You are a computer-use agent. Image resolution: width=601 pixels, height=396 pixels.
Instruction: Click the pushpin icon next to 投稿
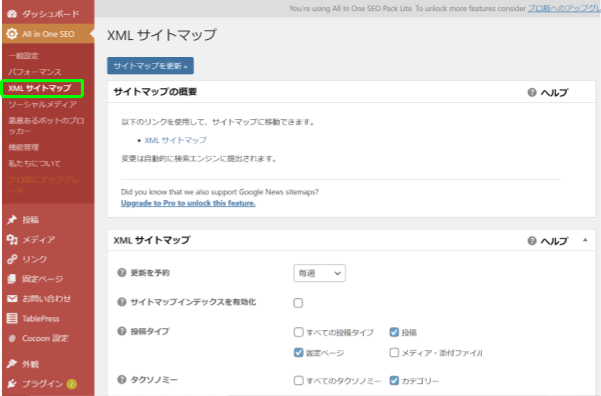pos(12,220)
